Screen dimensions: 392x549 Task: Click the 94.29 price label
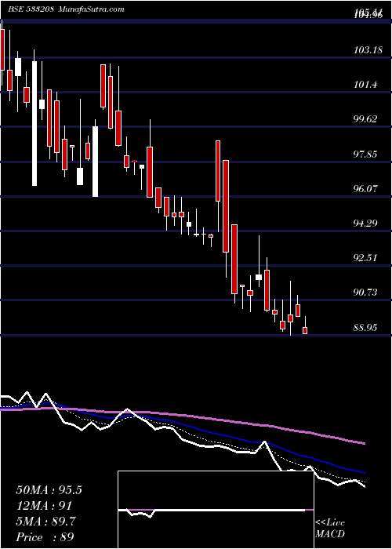pos(366,223)
